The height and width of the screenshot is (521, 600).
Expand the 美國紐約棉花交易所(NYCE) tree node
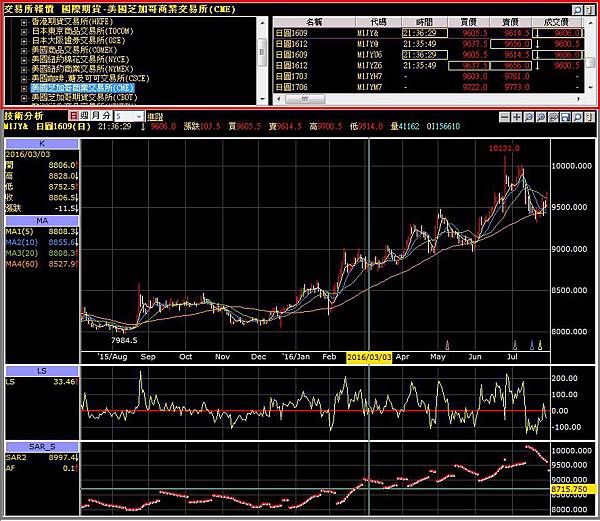click(x=24, y=60)
